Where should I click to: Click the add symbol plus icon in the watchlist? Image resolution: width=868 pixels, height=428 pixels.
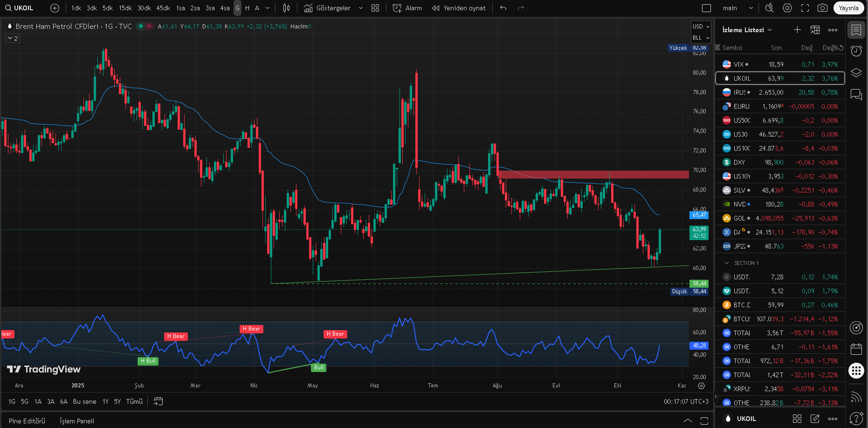(x=797, y=30)
